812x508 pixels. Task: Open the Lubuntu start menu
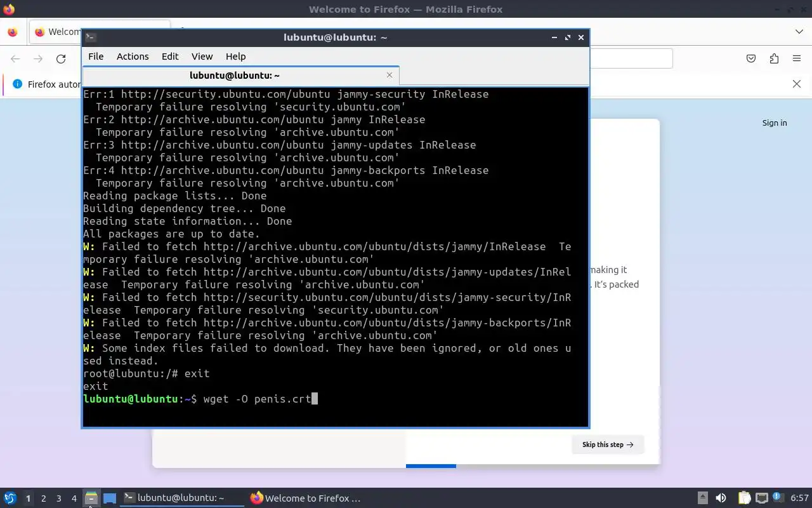(x=10, y=498)
